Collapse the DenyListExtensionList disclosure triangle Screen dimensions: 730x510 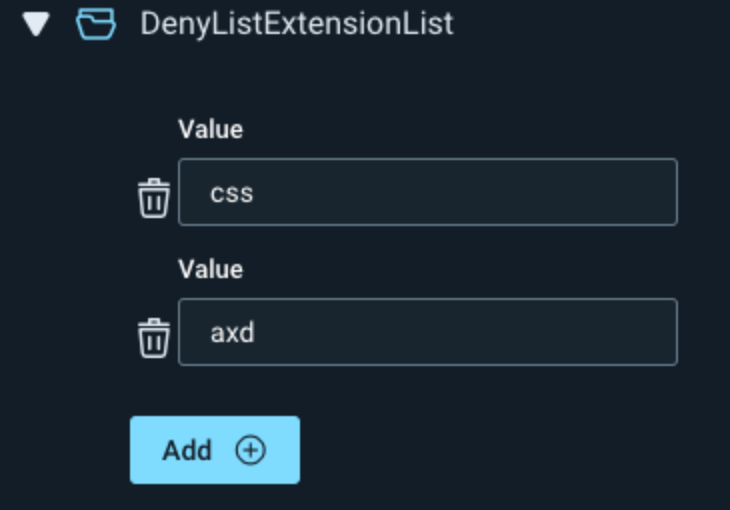click(37, 24)
